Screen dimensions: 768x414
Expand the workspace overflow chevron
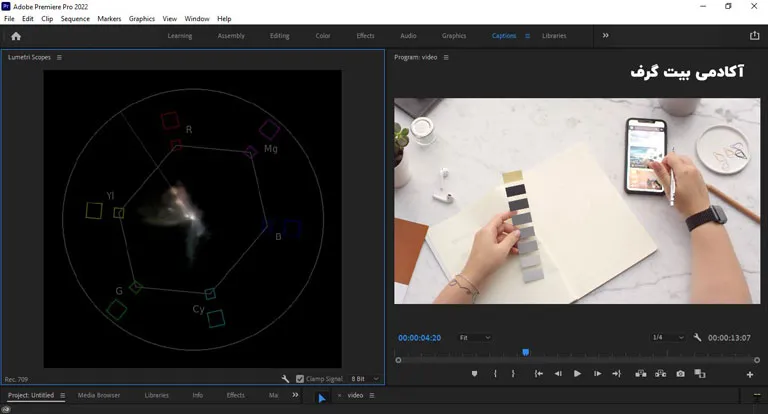pyautogui.click(x=605, y=36)
